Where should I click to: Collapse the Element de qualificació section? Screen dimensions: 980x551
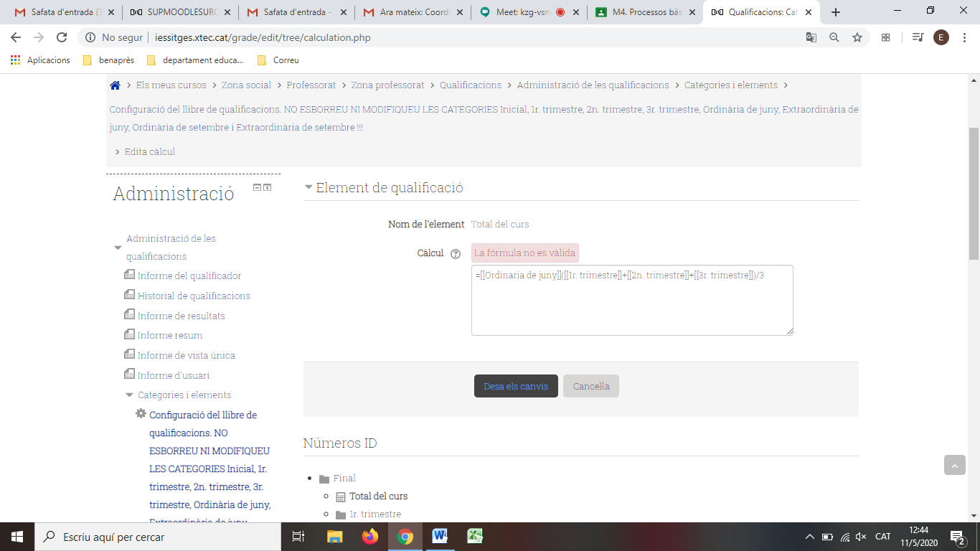309,187
